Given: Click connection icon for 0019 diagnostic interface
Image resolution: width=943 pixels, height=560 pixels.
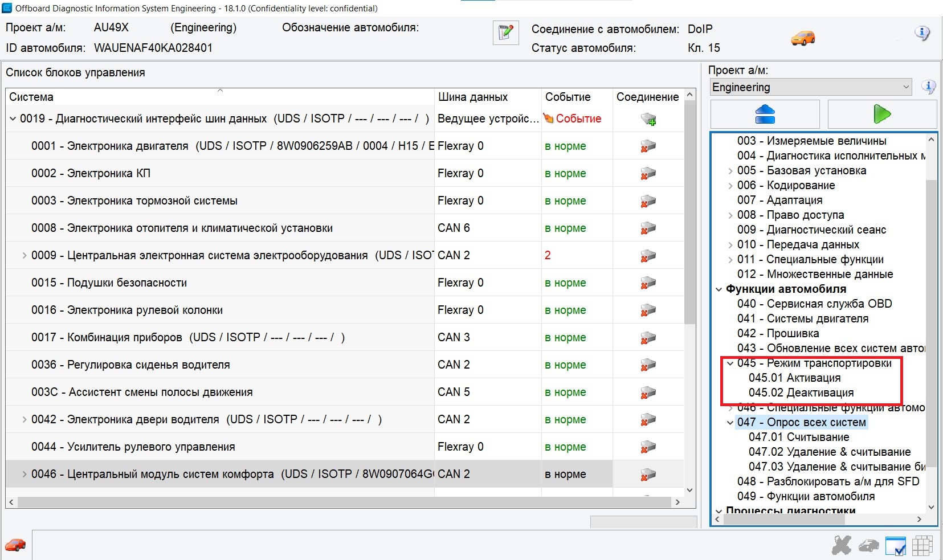Looking at the screenshot, I should point(648,119).
